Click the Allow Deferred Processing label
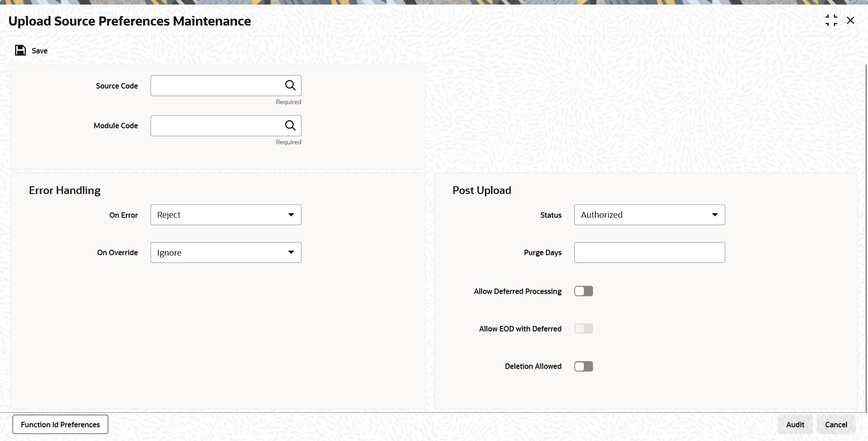This screenshot has width=868, height=441. point(518,291)
